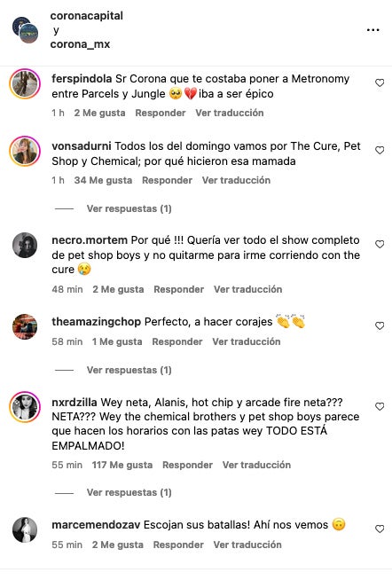Like necro.mortem's comment with the heart

[380, 244]
